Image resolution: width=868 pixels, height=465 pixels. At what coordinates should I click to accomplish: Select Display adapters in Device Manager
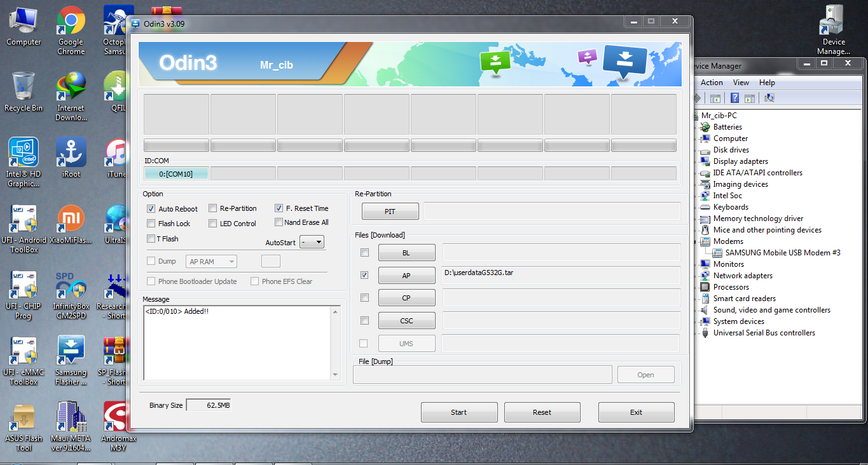click(741, 161)
